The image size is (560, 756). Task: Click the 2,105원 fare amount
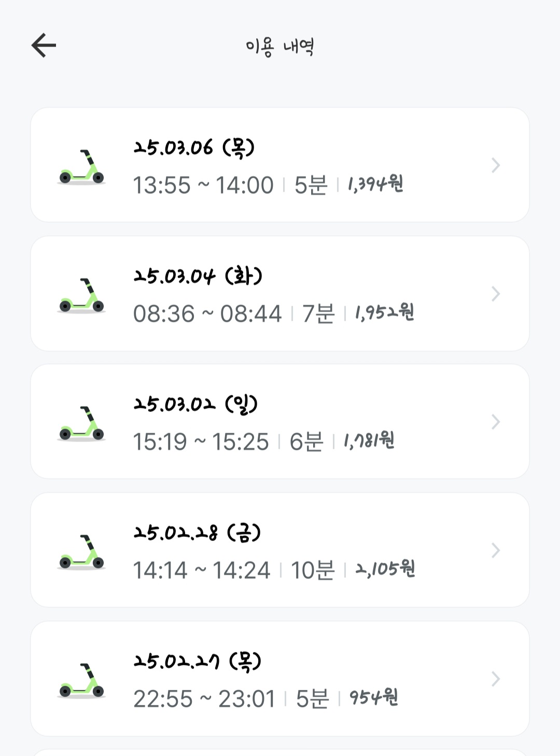click(385, 569)
